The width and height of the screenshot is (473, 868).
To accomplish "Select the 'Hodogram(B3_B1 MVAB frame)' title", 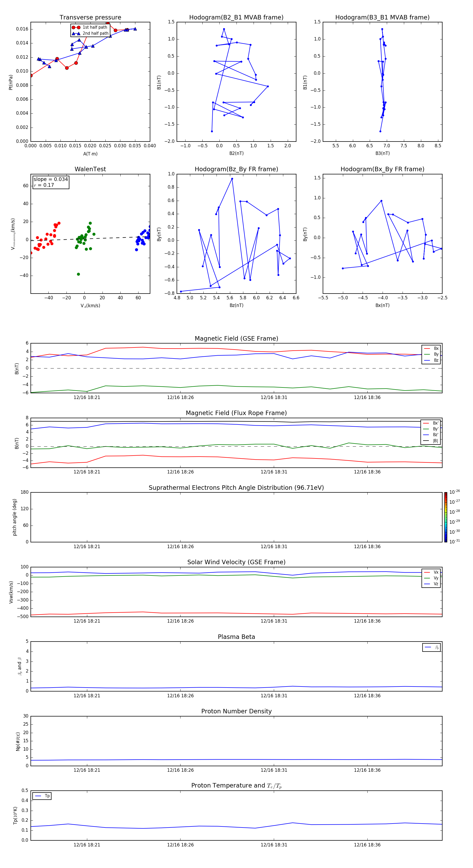I will pos(382,18).
